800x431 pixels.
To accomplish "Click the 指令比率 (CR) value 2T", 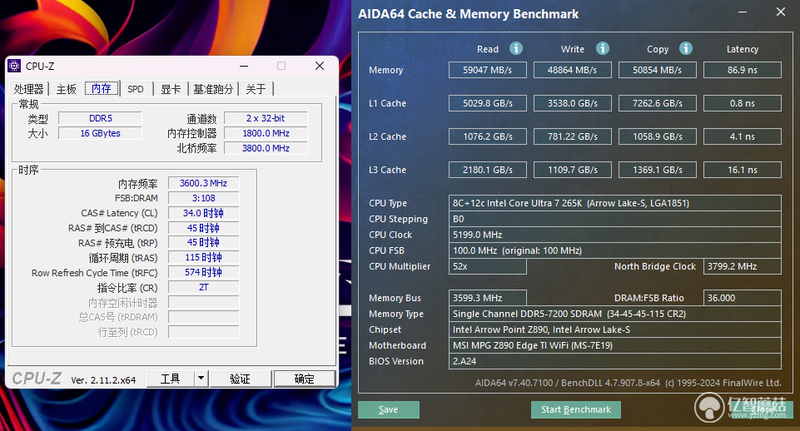I will (204, 287).
